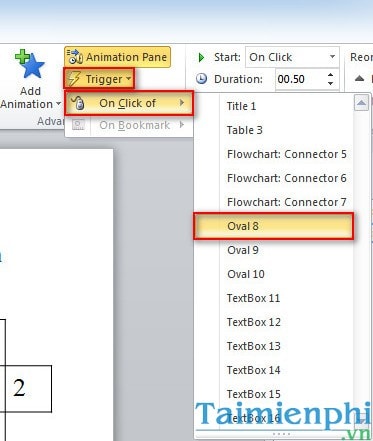Click the Trigger lightning bolt icon
The height and width of the screenshot is (441, 373).
(x=74, y=79)
